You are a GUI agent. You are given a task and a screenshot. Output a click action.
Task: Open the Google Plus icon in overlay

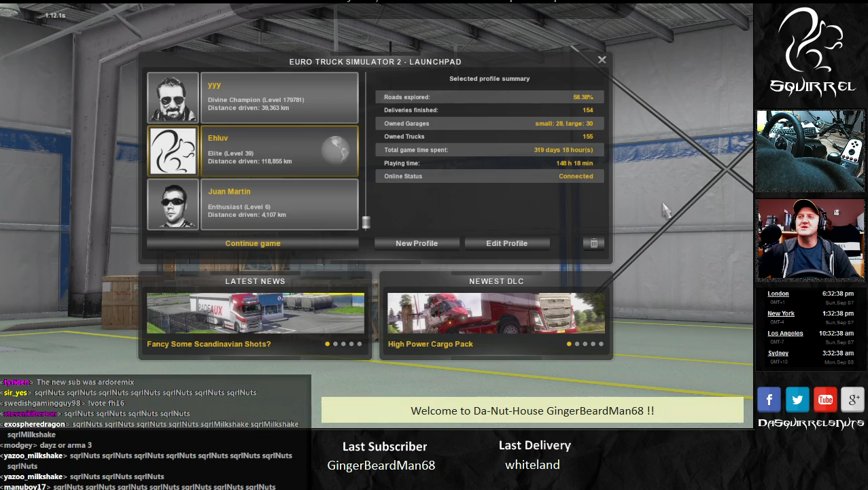[x=852, y=400]
